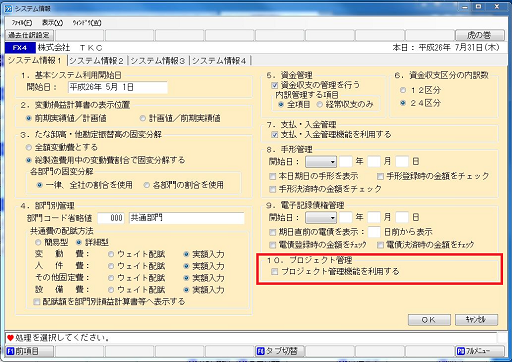
Task: Click the 日 field in 手形管理
Action: (402, 162)
